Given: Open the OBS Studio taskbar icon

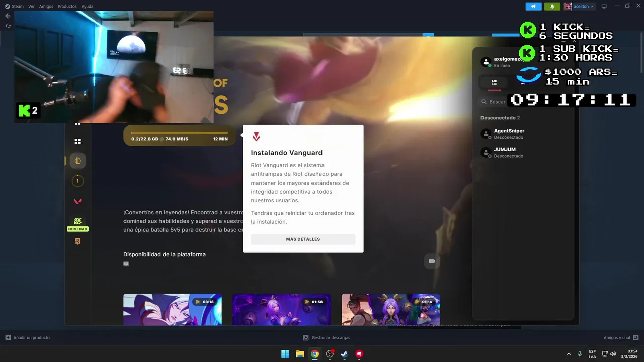Looking at the screenshot, I should tap(330, 354).
